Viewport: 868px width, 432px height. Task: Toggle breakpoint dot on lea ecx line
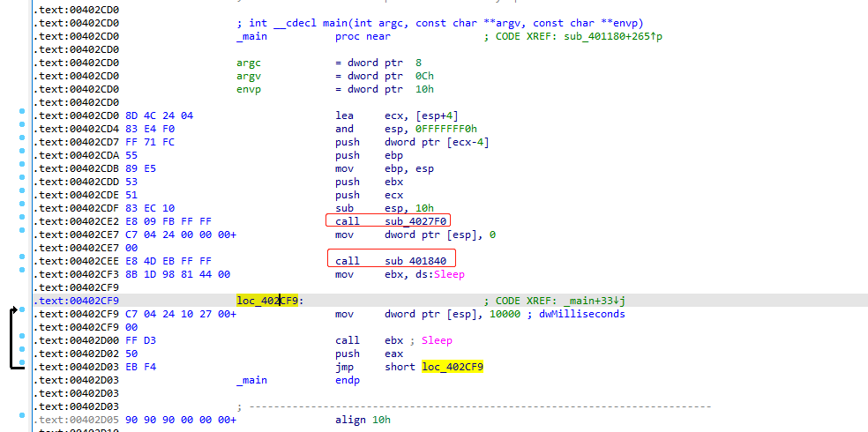pos(22,115)
